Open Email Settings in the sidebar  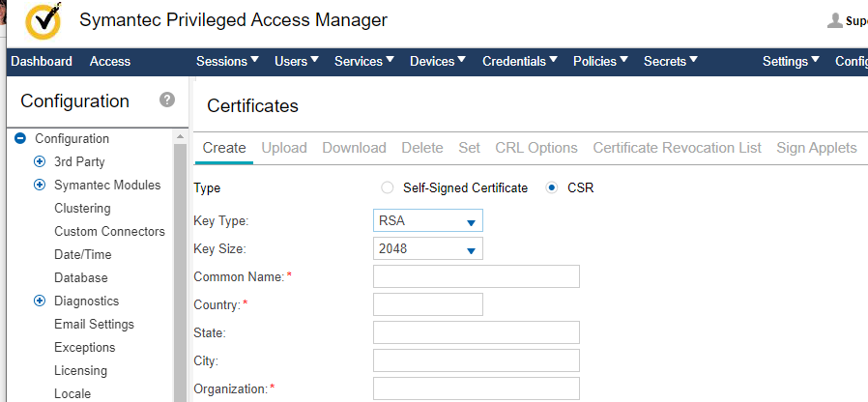(94, 325)
